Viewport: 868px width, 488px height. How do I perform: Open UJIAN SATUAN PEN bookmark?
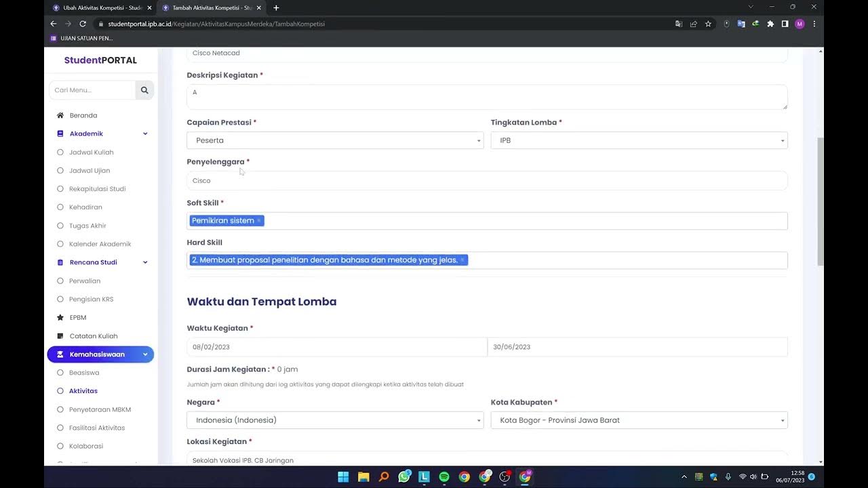[x=82, y=39]
